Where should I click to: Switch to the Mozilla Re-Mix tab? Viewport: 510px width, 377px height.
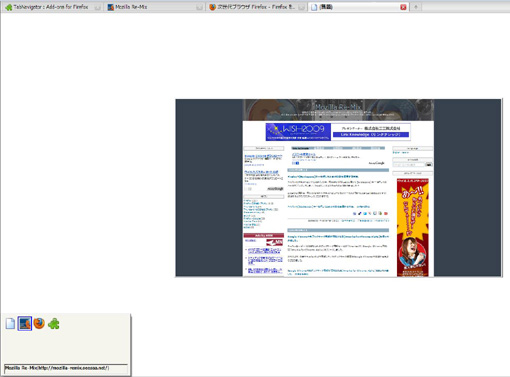pos(155,7)
